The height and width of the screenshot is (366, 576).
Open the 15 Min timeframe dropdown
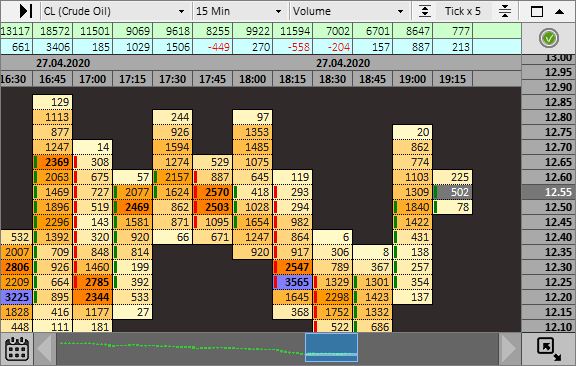[x=239, y=11]
